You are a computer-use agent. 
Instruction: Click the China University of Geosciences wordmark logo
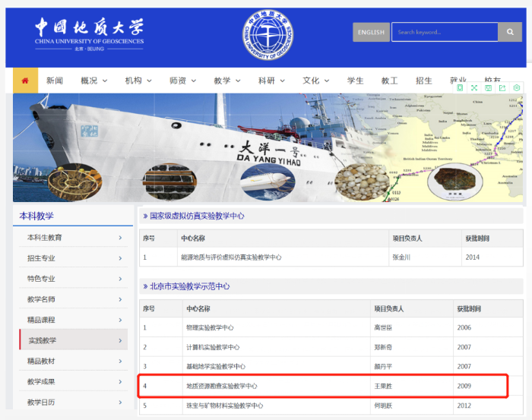tap(88, 33)
